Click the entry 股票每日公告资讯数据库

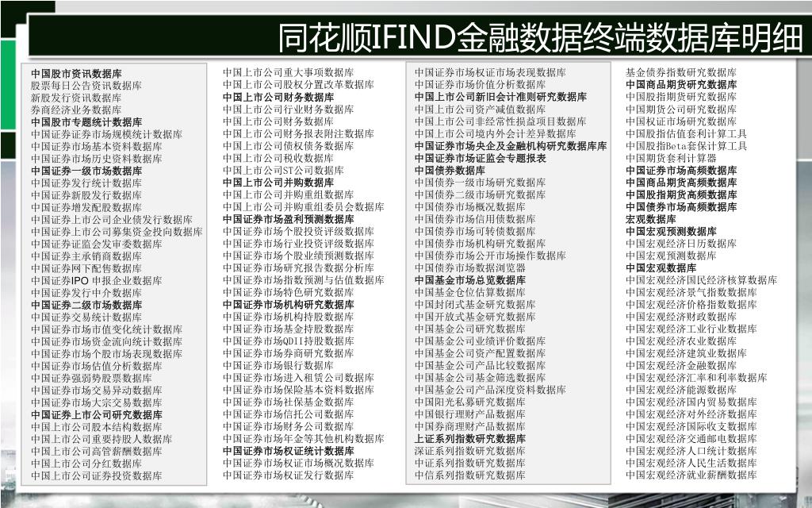coord(86,86)
